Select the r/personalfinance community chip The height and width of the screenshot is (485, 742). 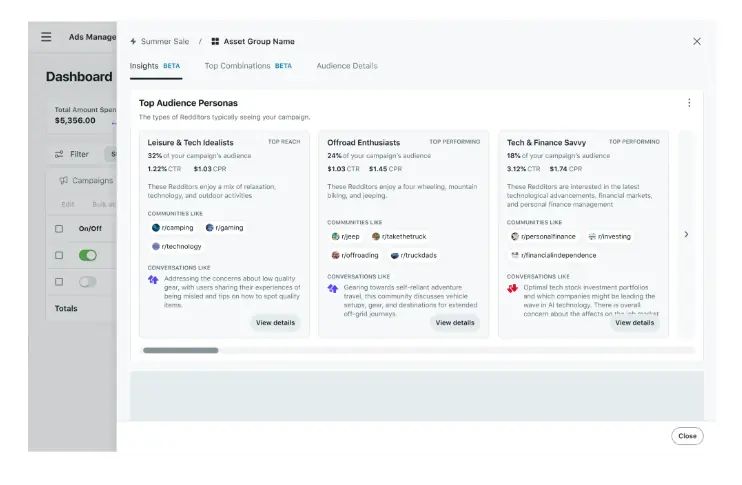click(543, 237)
